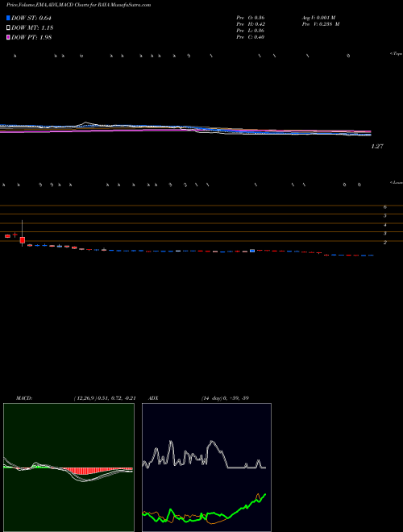Click the y-axis label 5

385,215
